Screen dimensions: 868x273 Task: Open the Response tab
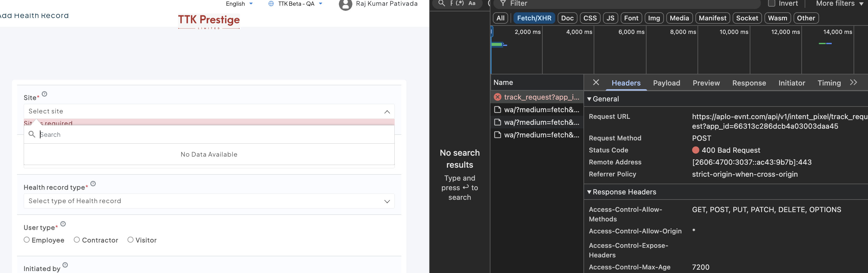tap(749, 83)
